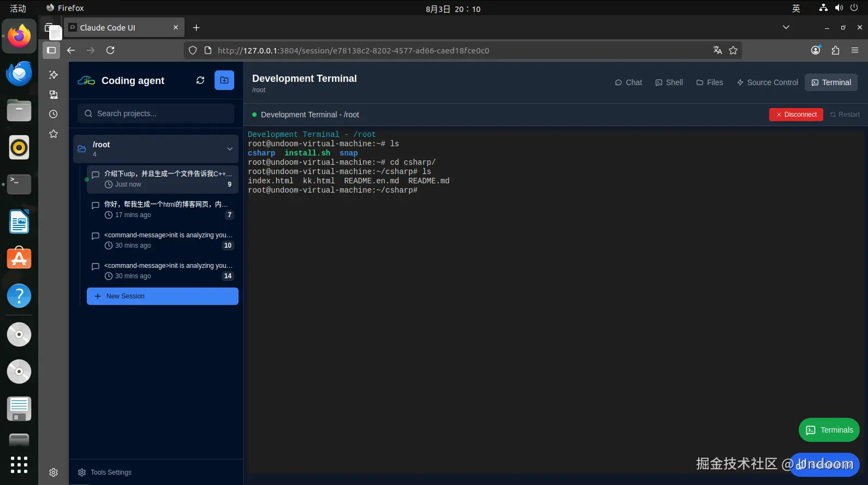The image size is (868, 485).
Task: Open the 17 mins ago html blog session
Action: tap(163, 209)
